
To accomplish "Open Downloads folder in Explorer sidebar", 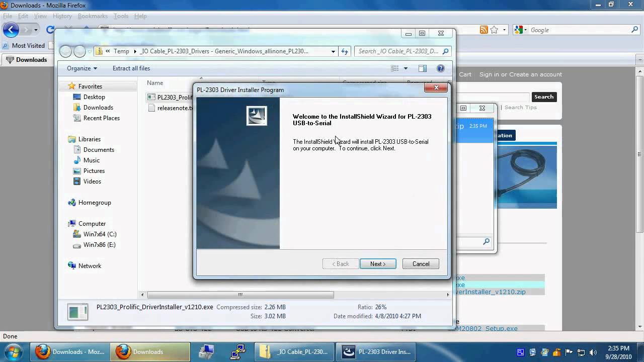I will tap(98, 108).
